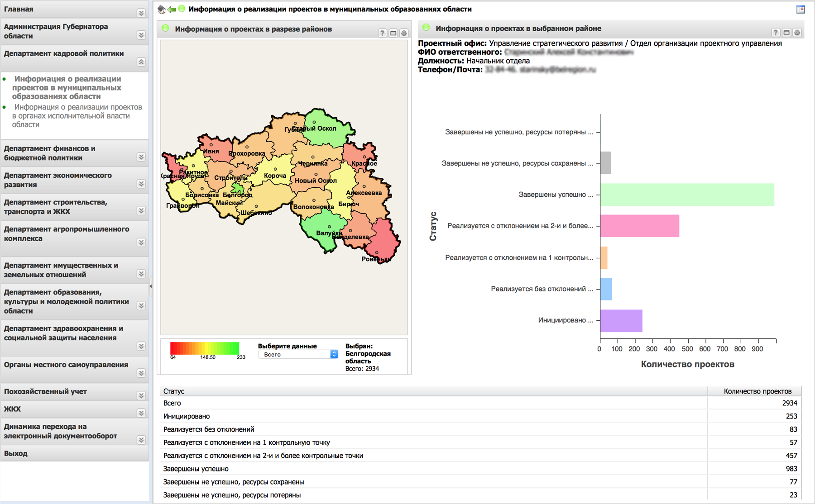Click the 'Завершены успешно' green bar
Viewport: 815px width, 504px height.
tap(687, 195)
